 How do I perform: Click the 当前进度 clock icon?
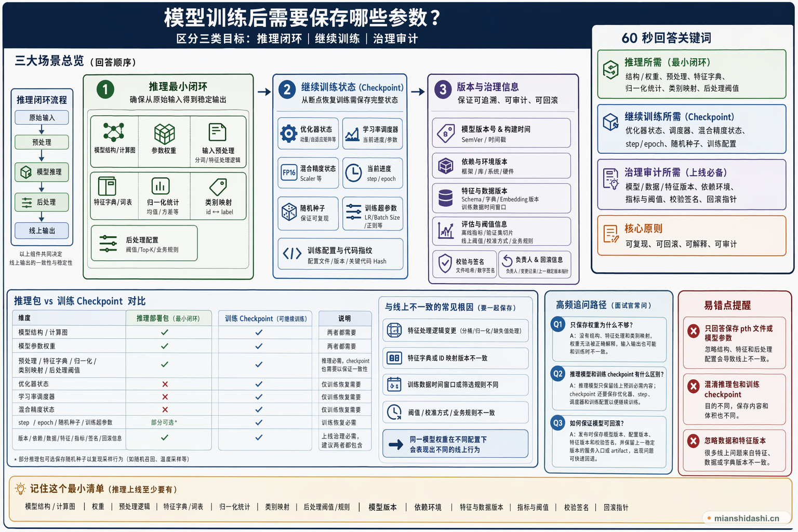[353, 172]
